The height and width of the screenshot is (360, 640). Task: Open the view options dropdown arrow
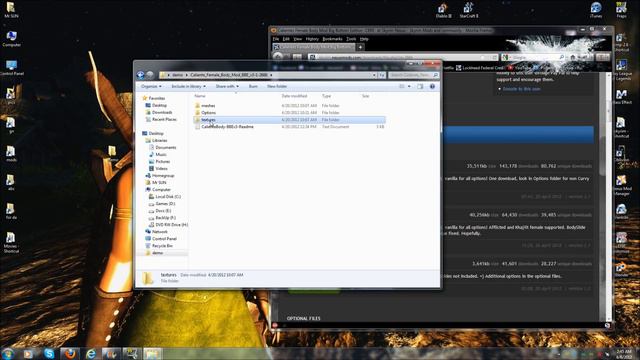[409, 87]
